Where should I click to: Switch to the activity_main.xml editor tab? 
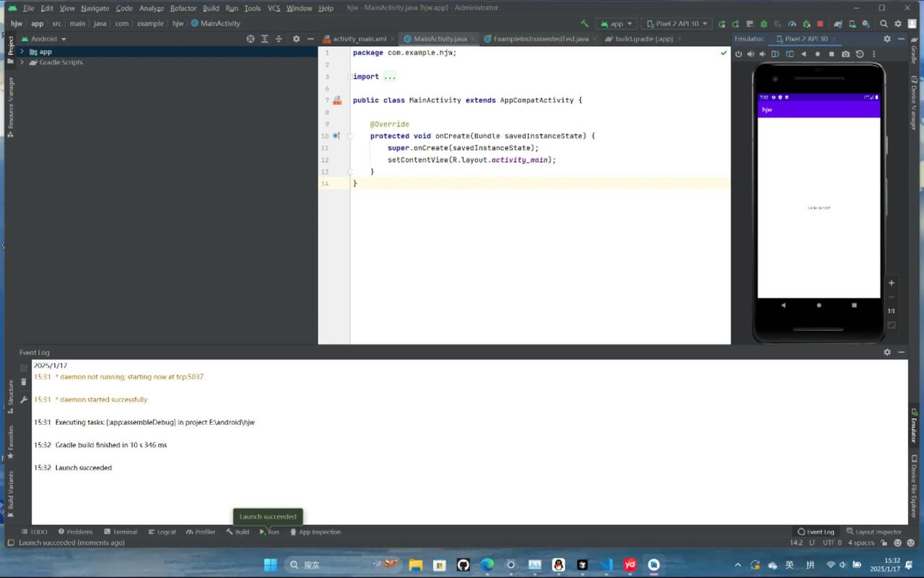pos(359,38)
